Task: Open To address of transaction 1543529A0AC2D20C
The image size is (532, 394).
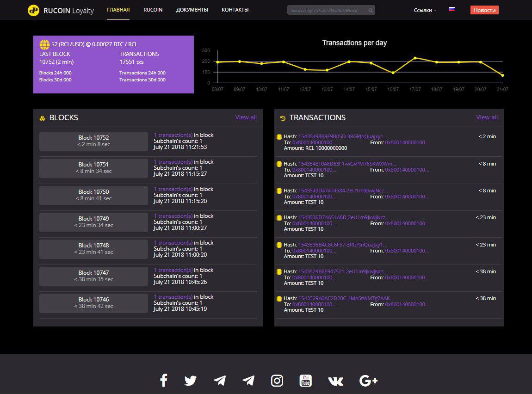Action: tap(314, 304)
